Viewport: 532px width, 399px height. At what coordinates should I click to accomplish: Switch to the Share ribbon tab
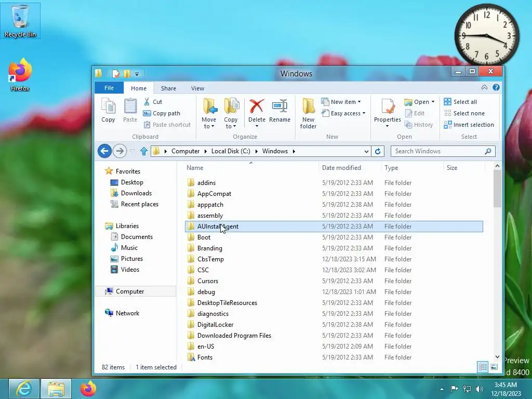pyautogui.click(x=169, y=88)
